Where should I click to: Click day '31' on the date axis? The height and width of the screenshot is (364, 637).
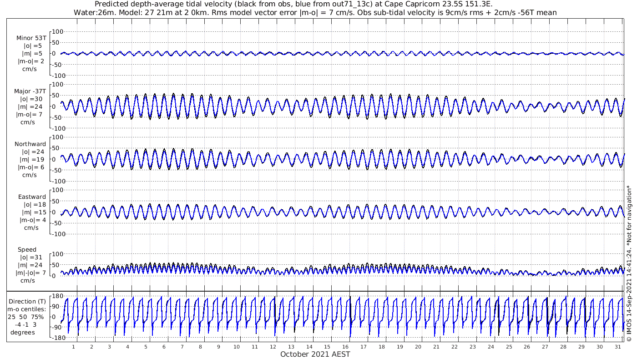pos(617,347)
